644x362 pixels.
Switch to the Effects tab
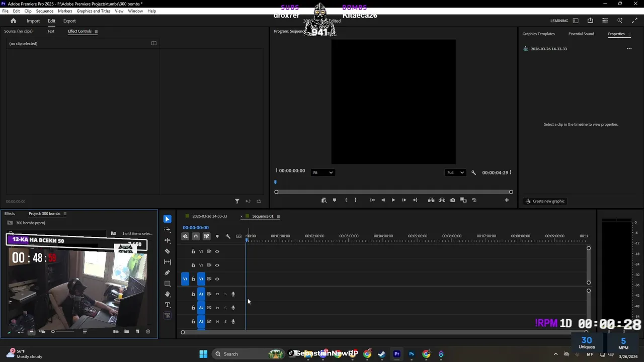click(10, 214)
